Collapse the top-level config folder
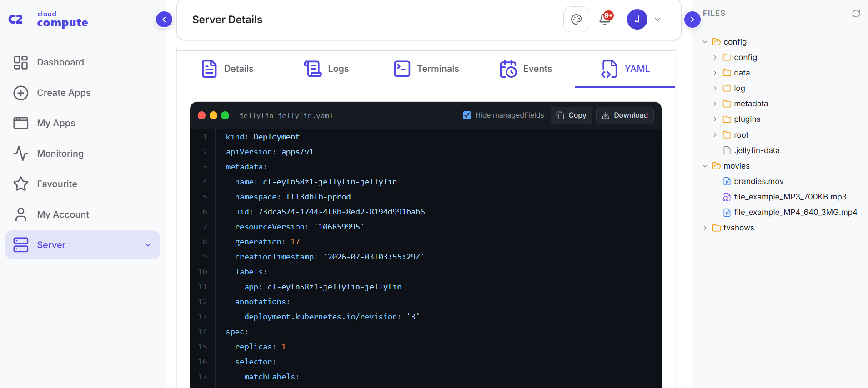 [x=705, y=42]
